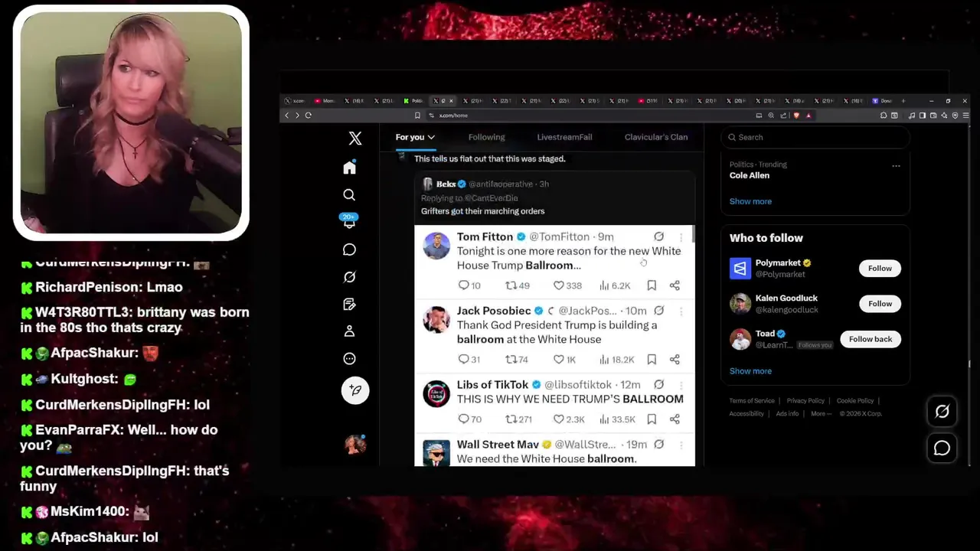Open Cookie Policy footer link

(855, 401)
